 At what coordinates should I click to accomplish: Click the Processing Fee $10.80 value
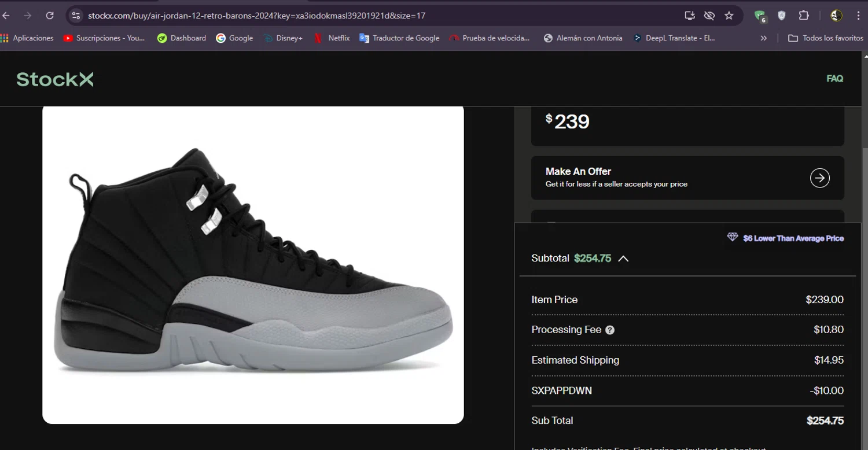[x=829, y=330]
